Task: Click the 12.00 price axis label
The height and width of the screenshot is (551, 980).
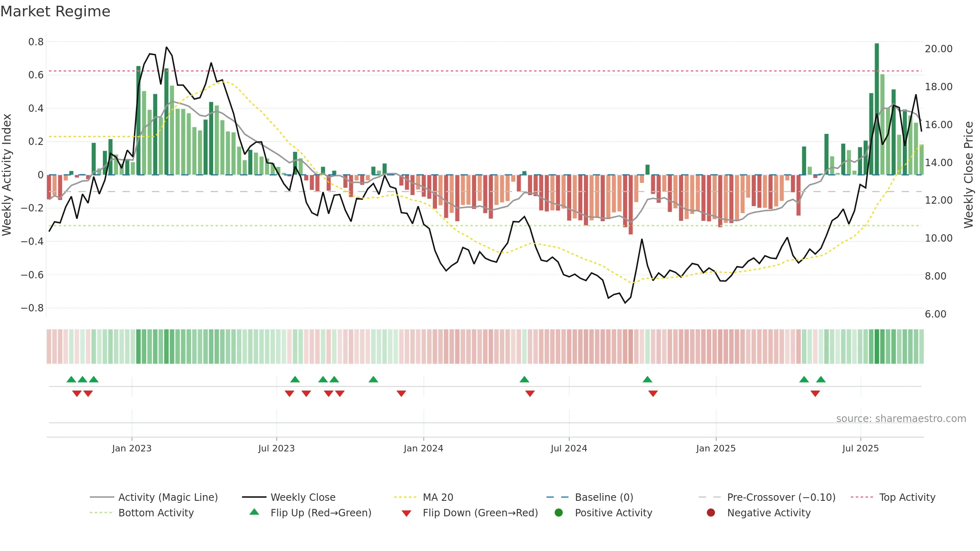Action: [x=939, y=200]
